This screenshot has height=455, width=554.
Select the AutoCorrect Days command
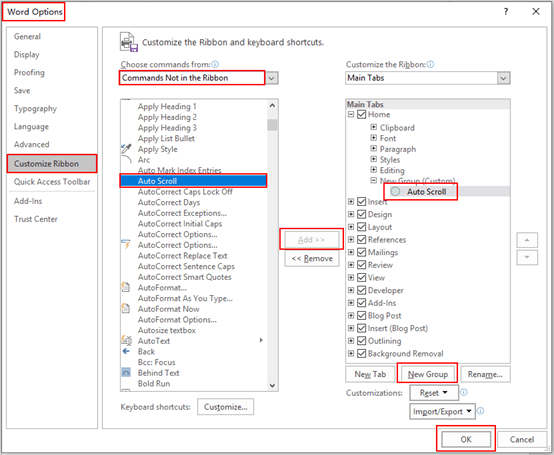(x=169, y=202)
